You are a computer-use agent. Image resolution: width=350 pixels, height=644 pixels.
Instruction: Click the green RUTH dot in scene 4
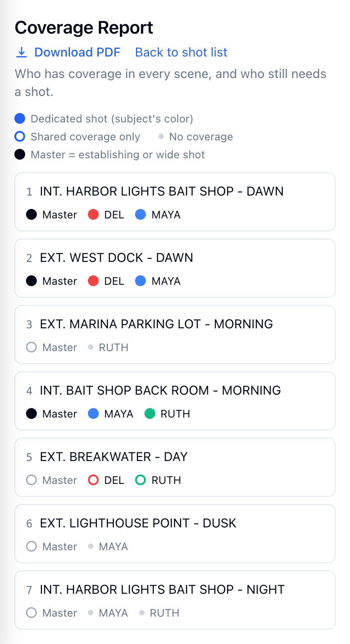(x=150, y=414)
